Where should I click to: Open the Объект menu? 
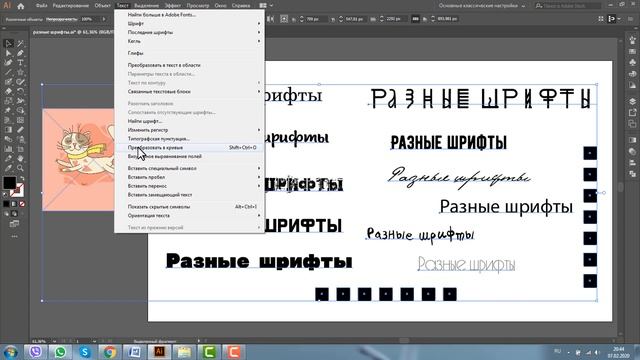tap(102, 6)
